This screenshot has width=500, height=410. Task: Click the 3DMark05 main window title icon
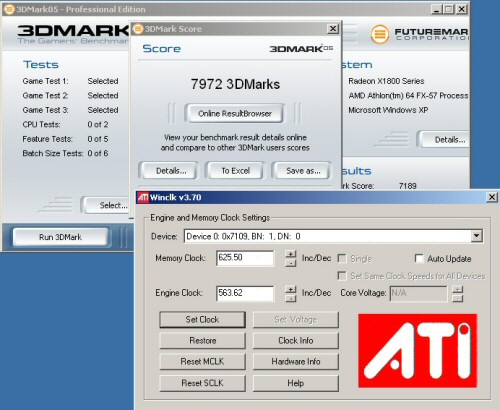click(9, 9)
